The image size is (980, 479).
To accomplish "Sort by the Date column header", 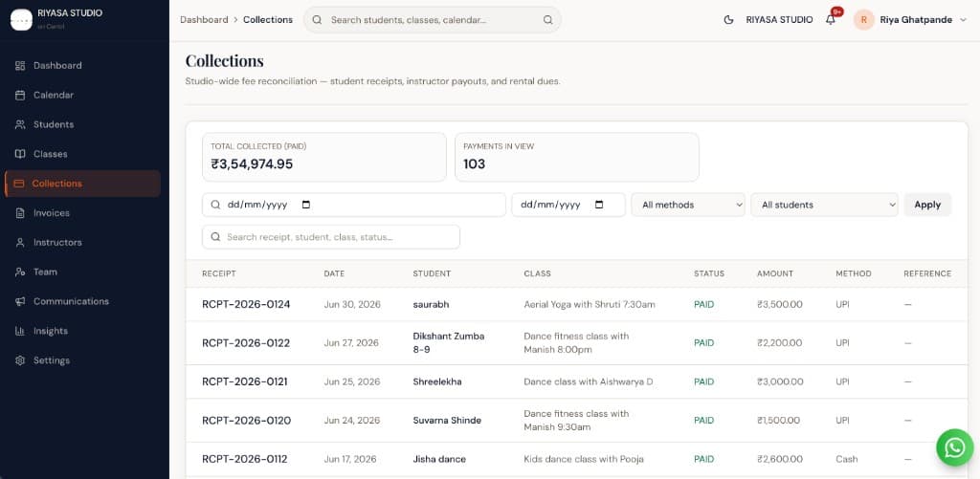I will tap(334, 273).
